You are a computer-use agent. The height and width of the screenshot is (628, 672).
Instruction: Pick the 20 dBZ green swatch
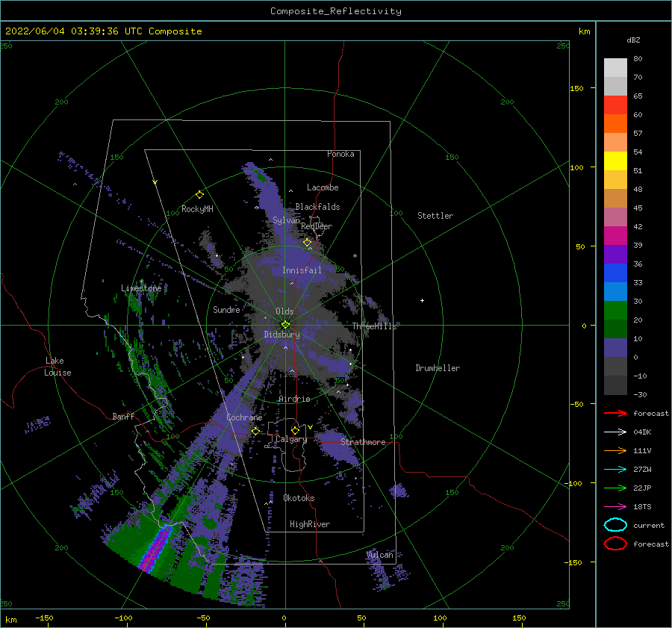(x=615, y=311)
